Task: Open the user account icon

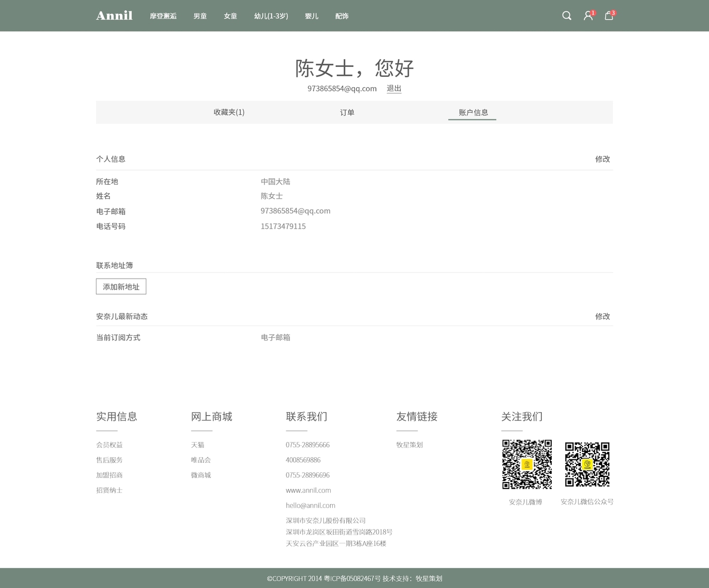Action: point(589,16)
